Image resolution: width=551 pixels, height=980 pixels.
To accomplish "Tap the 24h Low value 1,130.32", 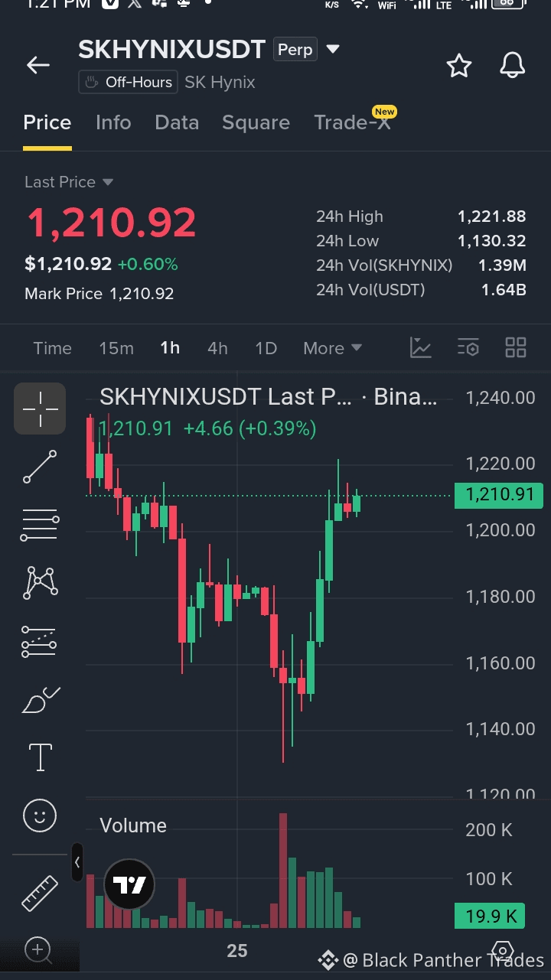I will 492,241.
